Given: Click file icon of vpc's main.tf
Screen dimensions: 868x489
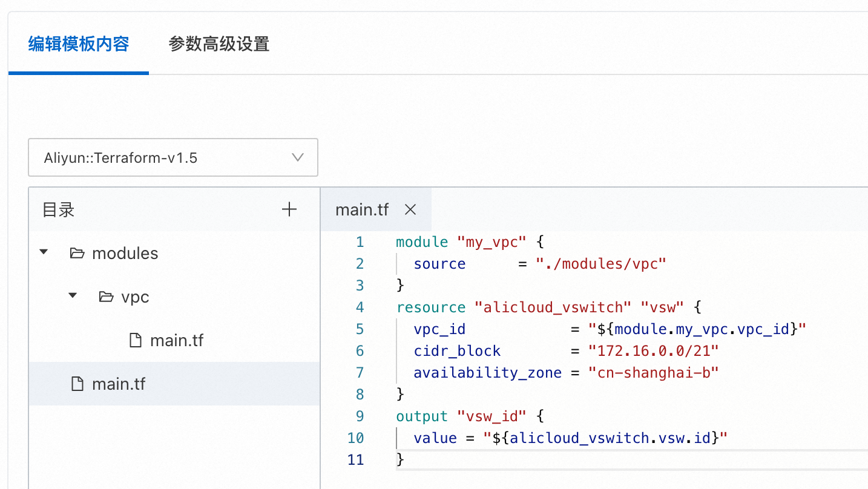Looking at the screenshot, I should [136, 340].
